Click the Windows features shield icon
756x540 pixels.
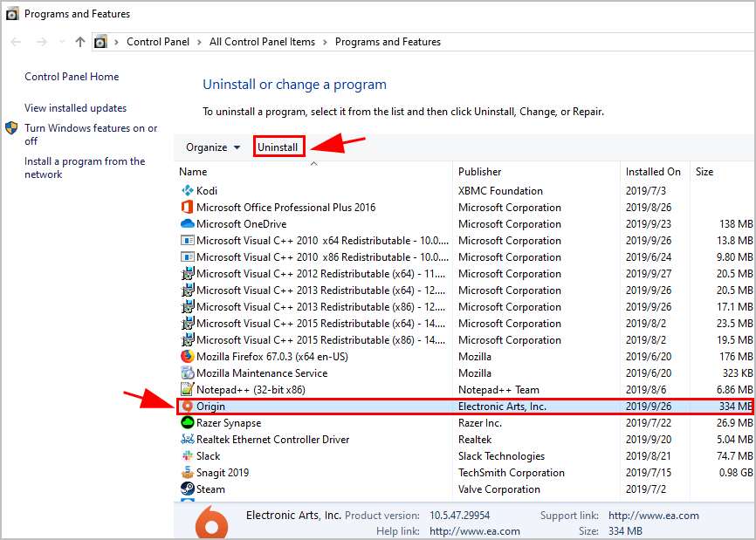click(11, 128)
